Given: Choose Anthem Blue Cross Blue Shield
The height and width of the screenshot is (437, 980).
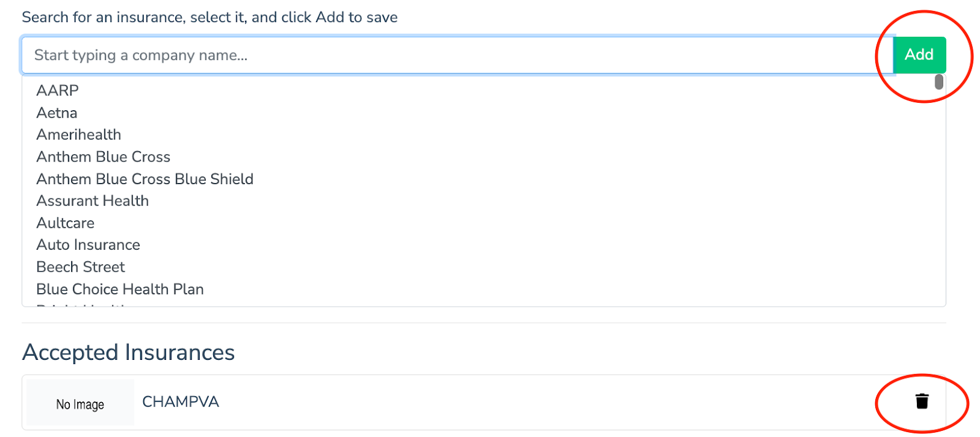Looking at the screenshot, I should (145, 179).
